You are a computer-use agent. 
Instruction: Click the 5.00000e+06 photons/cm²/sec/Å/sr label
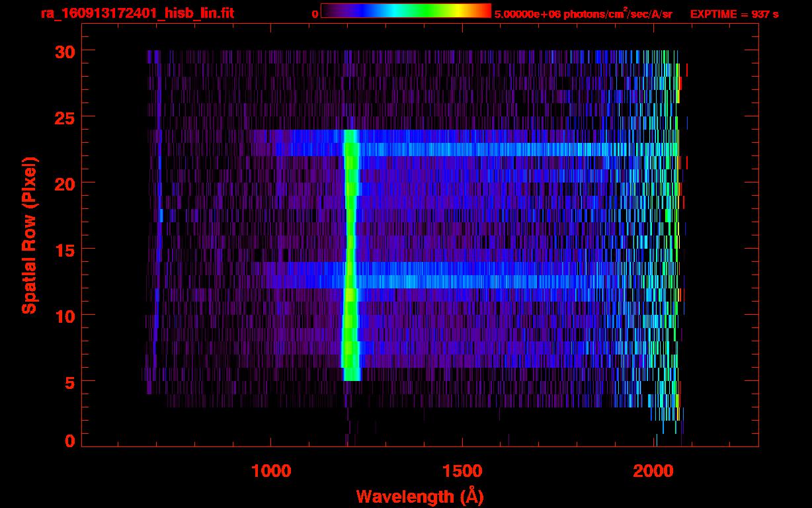583,14
